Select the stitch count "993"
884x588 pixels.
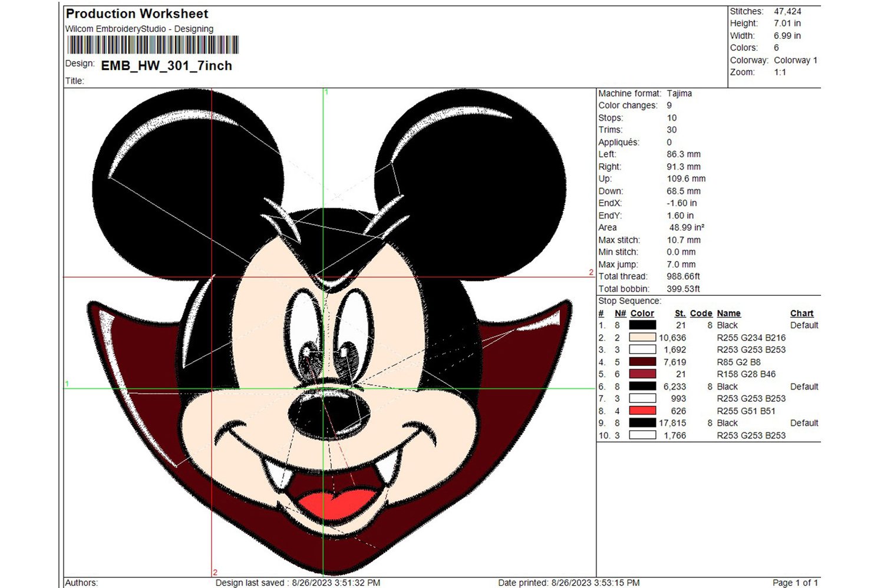click(679, 398)
